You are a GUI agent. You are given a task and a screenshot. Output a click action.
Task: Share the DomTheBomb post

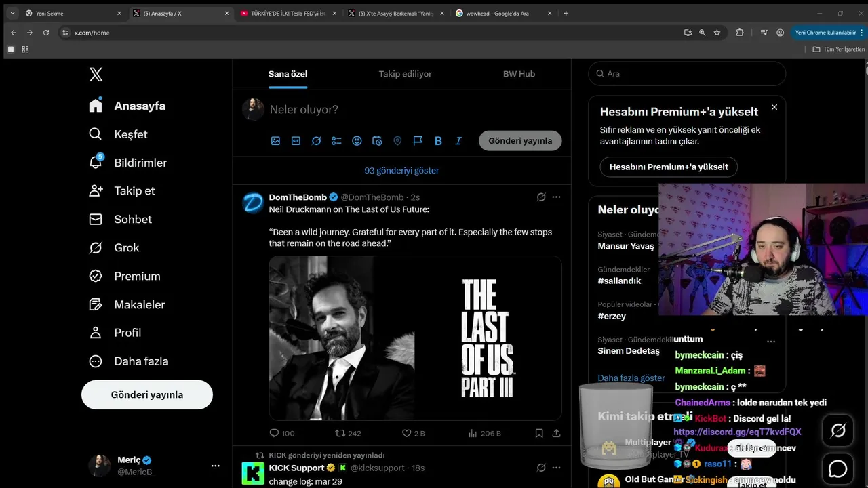click(557, 433)
